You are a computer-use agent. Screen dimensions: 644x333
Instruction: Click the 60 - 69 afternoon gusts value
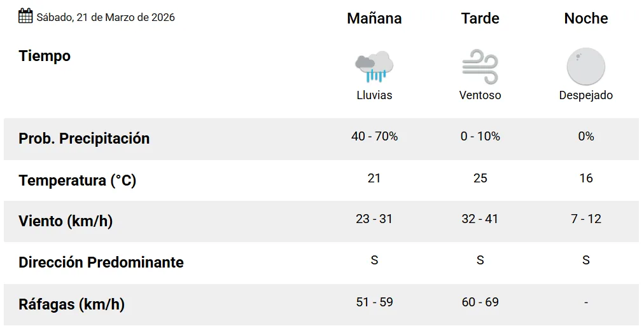[480, 302]
